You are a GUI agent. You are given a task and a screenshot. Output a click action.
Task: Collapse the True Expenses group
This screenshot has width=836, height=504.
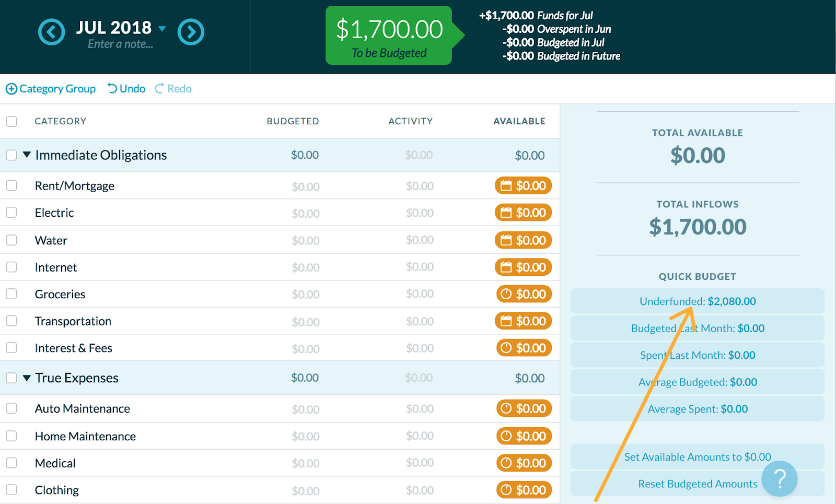(27, 378)
